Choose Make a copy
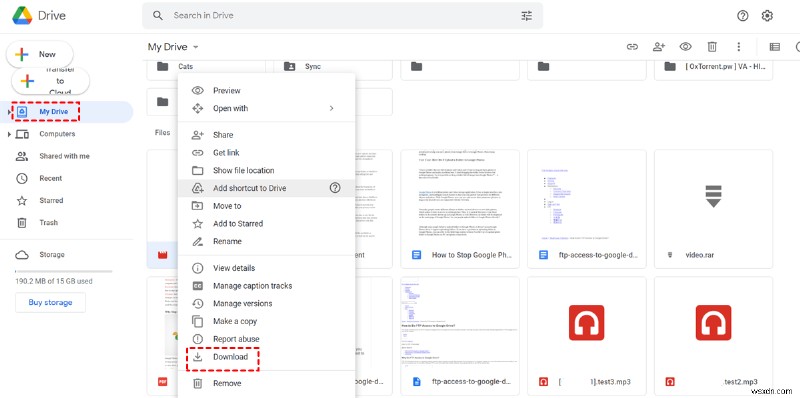The image size is (800, 398). [266, 321]
